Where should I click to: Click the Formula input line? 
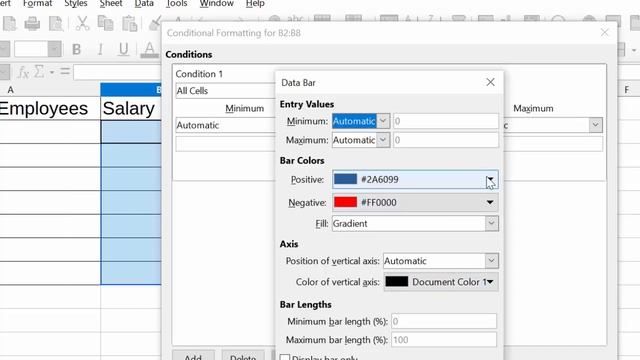pyautogui.click(x=118, y=72)
